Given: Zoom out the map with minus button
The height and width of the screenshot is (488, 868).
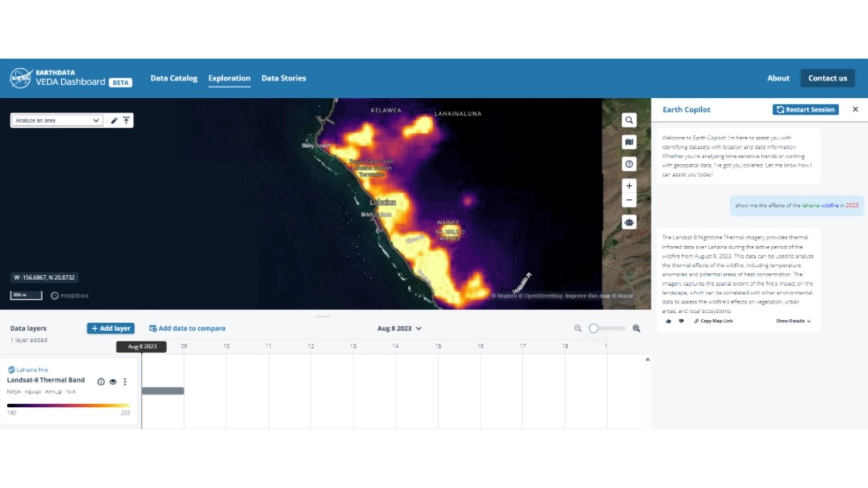Looking at the screenshot, I should pyautogui.click(x=629, y=200).
